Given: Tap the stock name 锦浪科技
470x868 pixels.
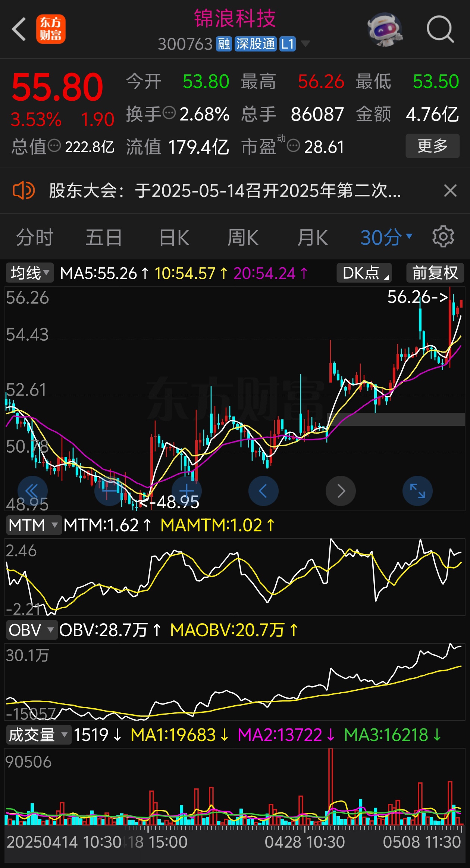Looking at the screenshot, I should tap(235, 19).
